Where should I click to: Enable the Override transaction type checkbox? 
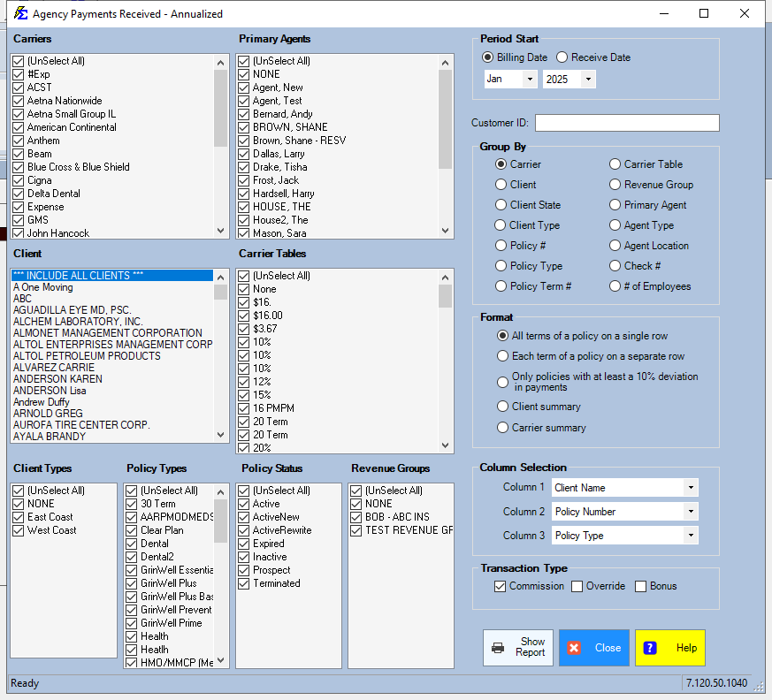tap(577, 586)
